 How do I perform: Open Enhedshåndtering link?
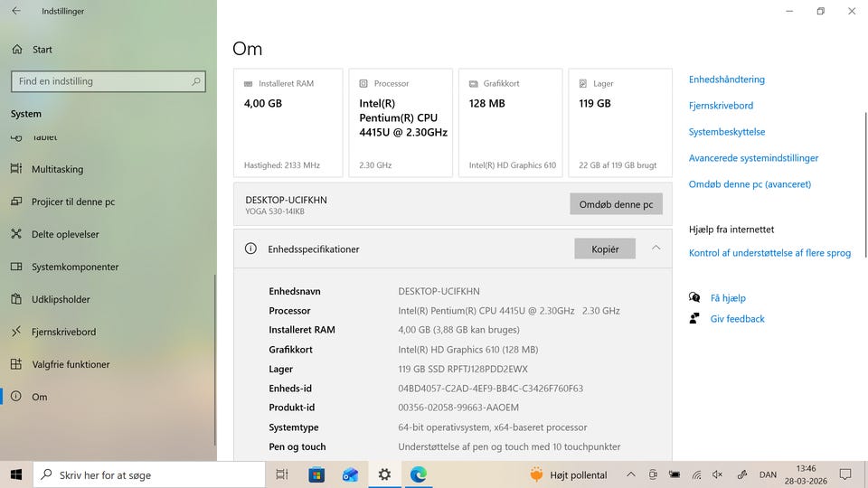(726, 80)
